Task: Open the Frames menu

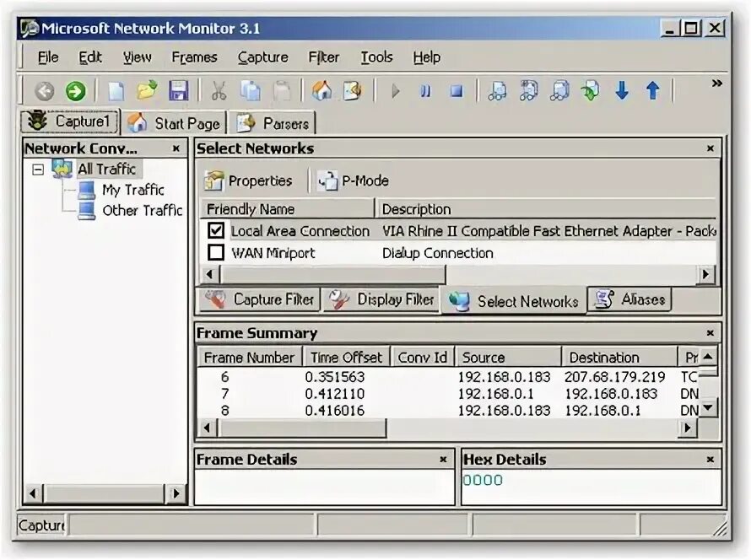Action: click(194, 57)
